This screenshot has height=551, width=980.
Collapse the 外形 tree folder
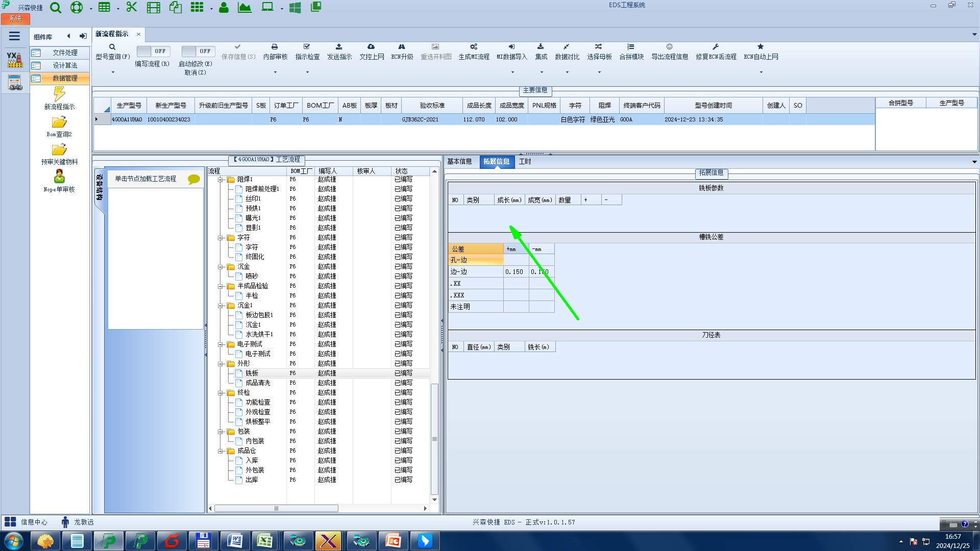[221, 364]
